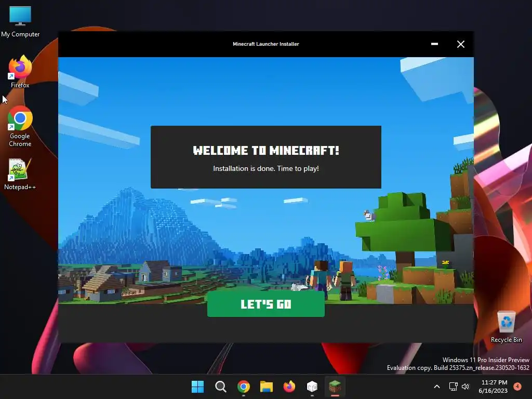Select the Google Chrome desktop shortcut
Screen dimensions: 532x399
[x=20, y=126]
